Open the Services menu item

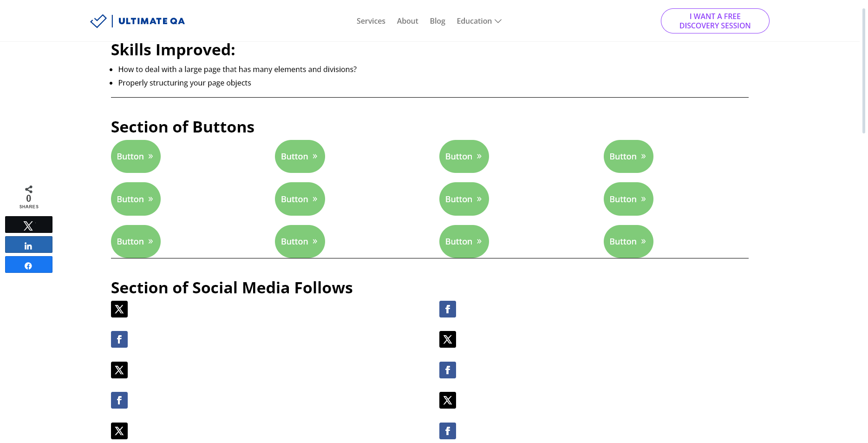[x=371, y=21]
